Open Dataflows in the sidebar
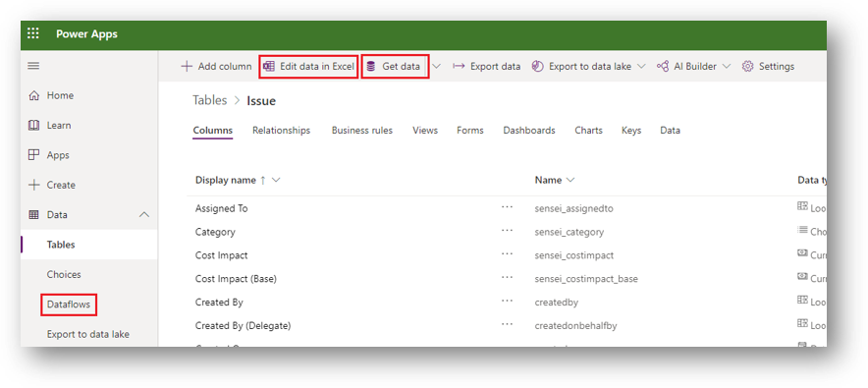 [x=69, y=305]
